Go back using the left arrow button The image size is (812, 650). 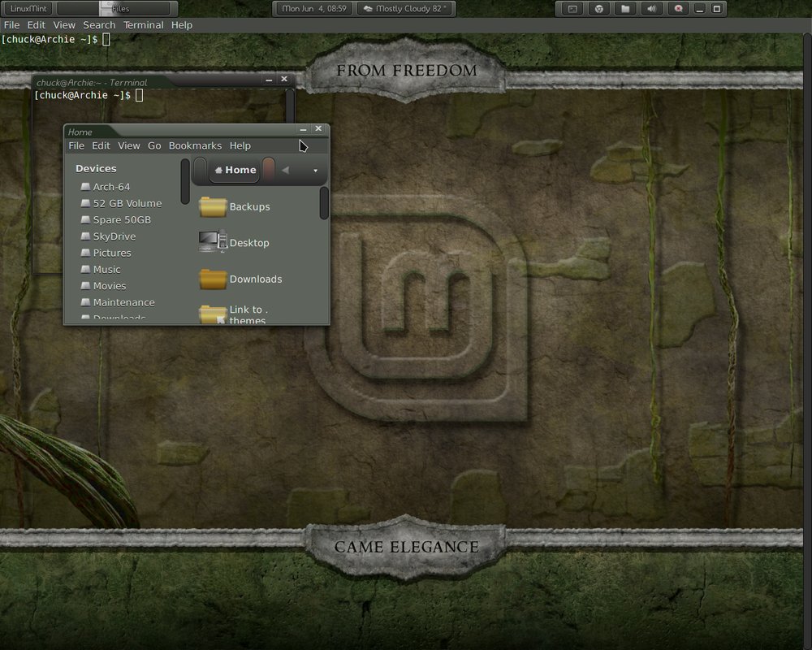(285, 170)
